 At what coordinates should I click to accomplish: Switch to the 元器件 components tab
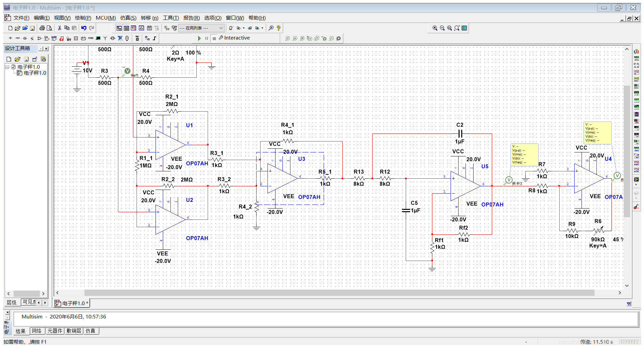pos(54,331)
